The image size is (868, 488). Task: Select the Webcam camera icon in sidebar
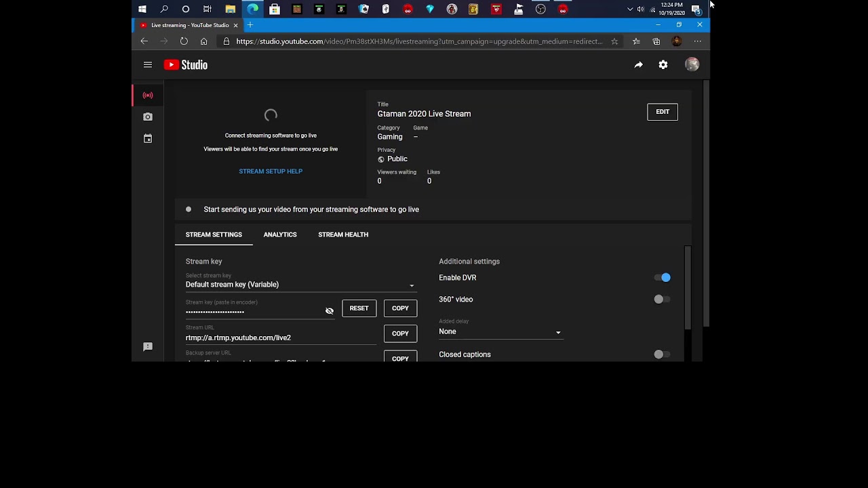148,117
